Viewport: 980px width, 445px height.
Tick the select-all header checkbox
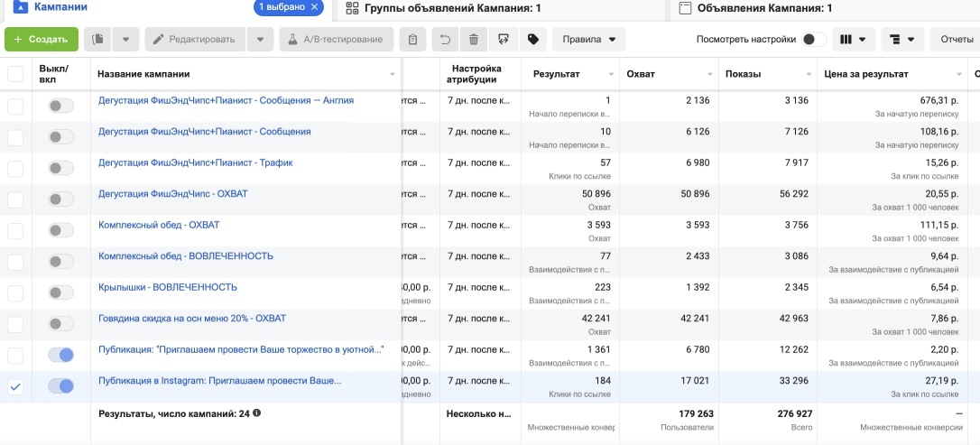tap(15, 74)
